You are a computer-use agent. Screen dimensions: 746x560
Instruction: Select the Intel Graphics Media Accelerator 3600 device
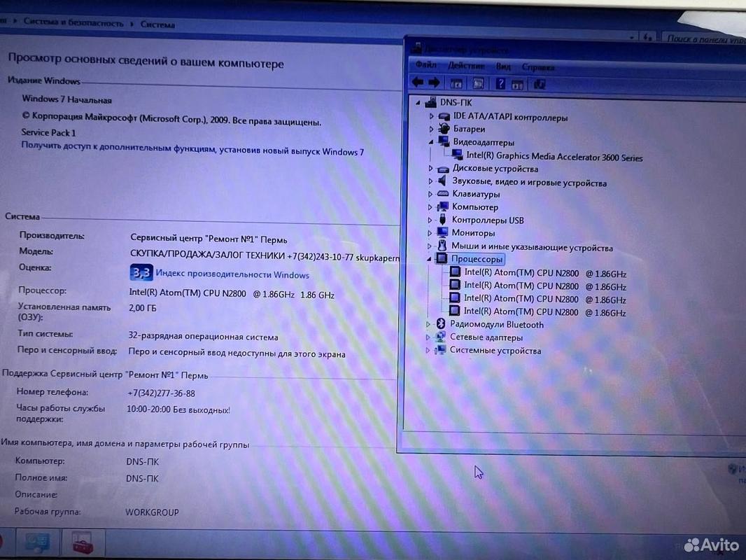coord(554,157)
